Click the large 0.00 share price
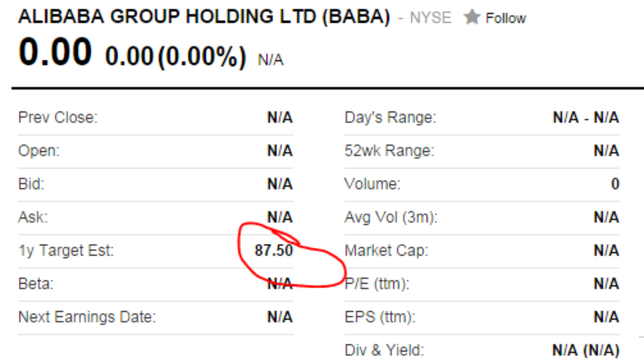Screen dimensions: 644x362 (x=55, y=52)
